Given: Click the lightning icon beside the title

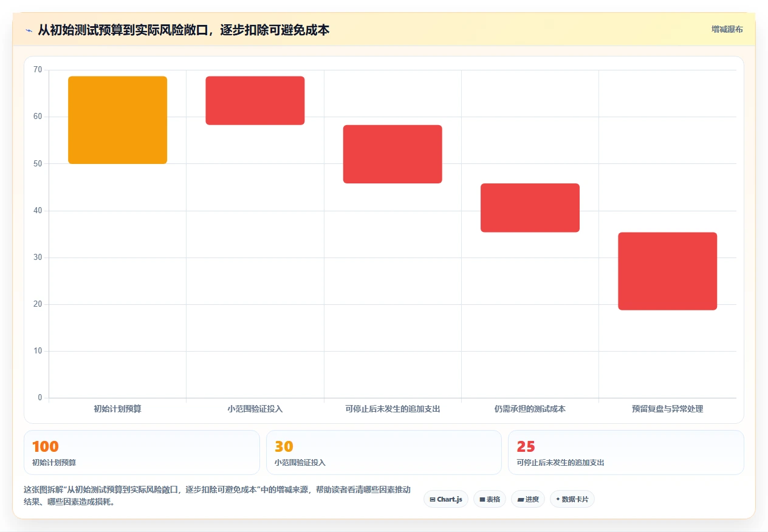Looking at the screenshot, I should point(29,30).
